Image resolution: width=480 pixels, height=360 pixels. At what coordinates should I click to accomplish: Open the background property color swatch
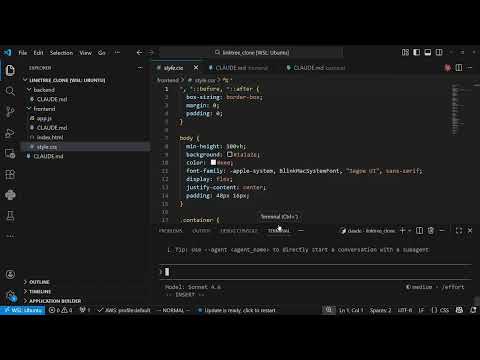click(x=230, y=154)
